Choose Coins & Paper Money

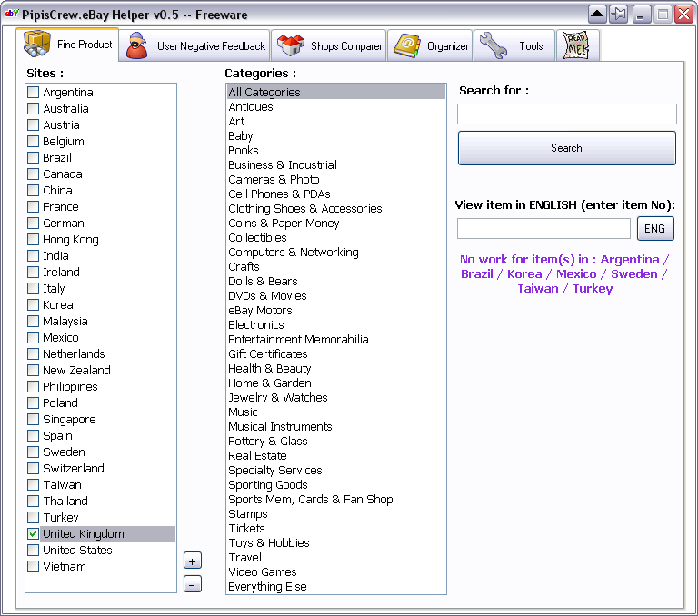click(x=336, y=223)
